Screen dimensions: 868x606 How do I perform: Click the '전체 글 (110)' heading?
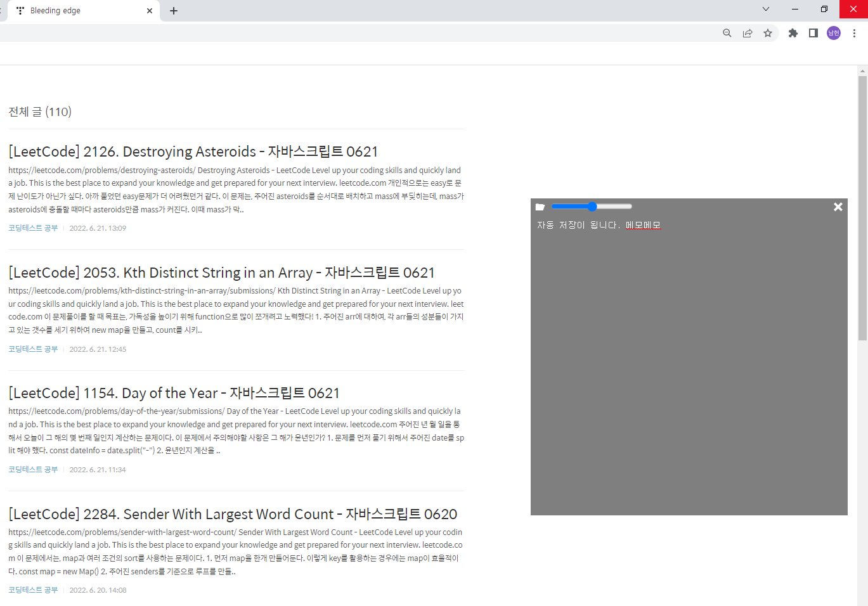(x=40, y=112)
